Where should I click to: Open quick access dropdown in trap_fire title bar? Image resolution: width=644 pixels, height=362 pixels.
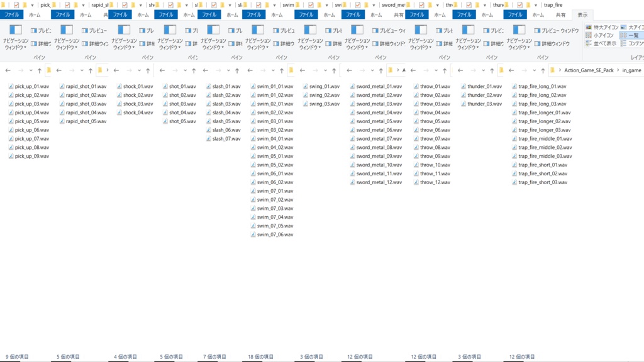(536, 5)
